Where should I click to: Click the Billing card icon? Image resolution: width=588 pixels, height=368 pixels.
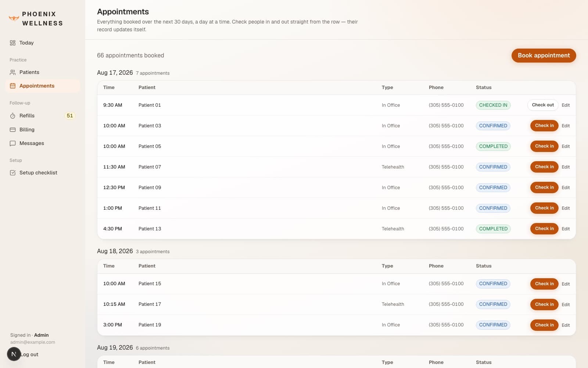[x=12, y=130]
